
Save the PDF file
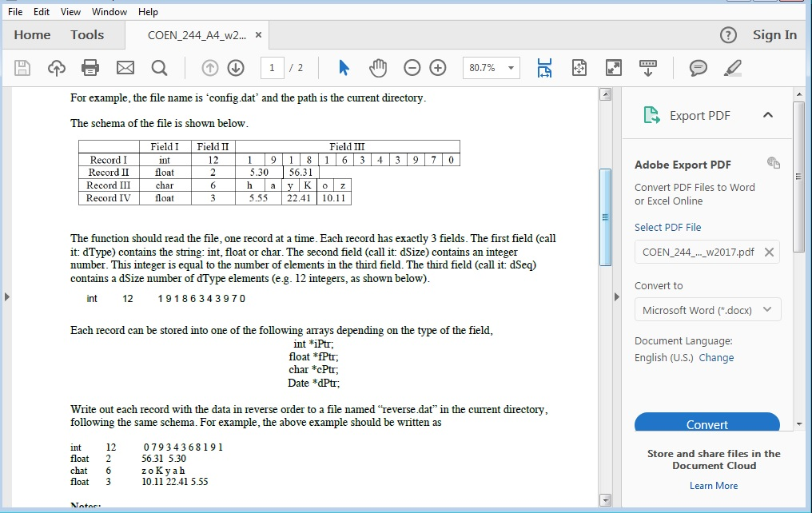(x=22, y=68)
